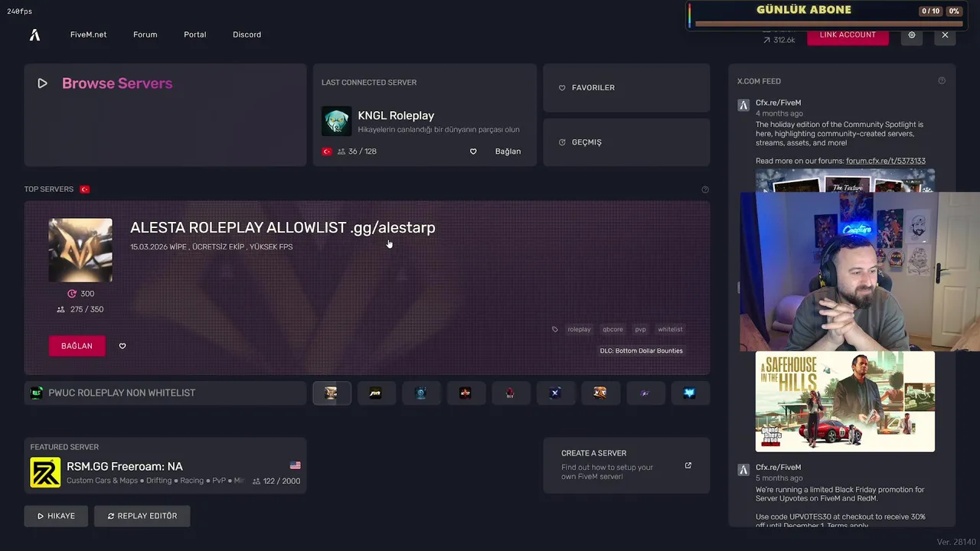
Task: Click the upvote burst icon showing 300
Action: click(x=72, y=294)
